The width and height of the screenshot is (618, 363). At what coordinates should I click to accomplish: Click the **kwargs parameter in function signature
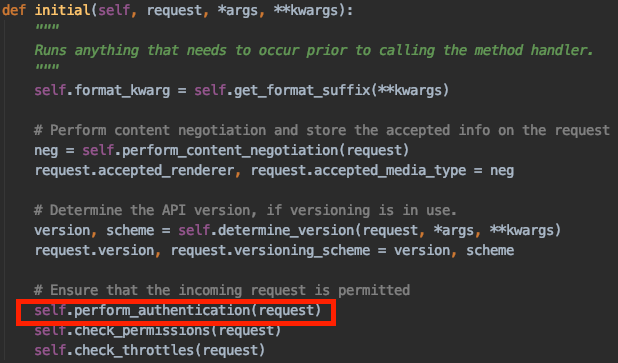[306, 10]
